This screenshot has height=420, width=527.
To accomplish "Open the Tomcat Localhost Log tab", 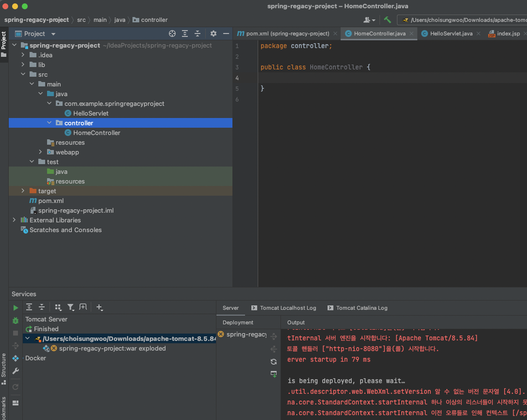I will (284, 308).
